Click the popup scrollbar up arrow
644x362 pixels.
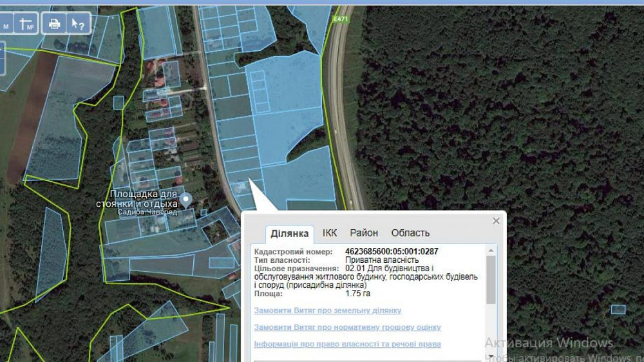[x=491, y=250]
